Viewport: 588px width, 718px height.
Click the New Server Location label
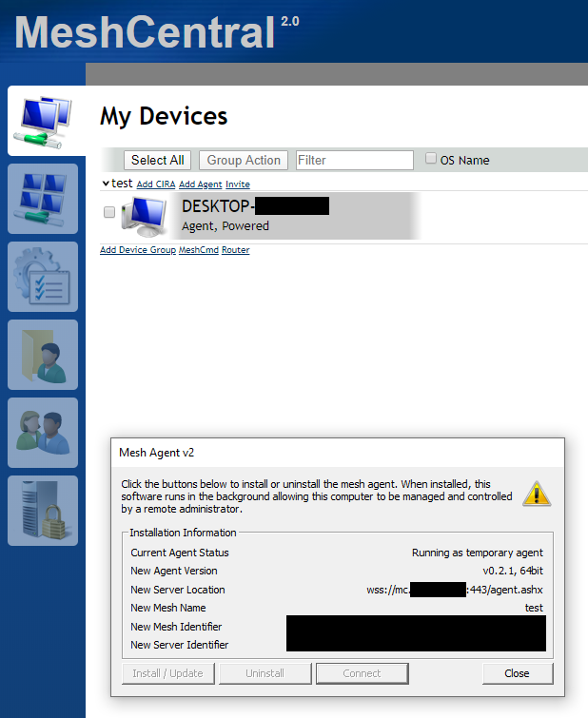tap(178, 590)
